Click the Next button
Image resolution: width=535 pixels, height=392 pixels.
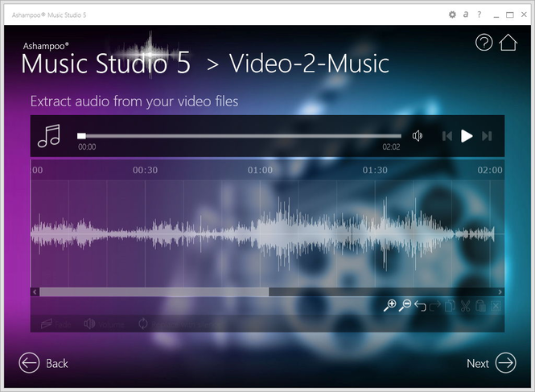click(x=492, y=363)
